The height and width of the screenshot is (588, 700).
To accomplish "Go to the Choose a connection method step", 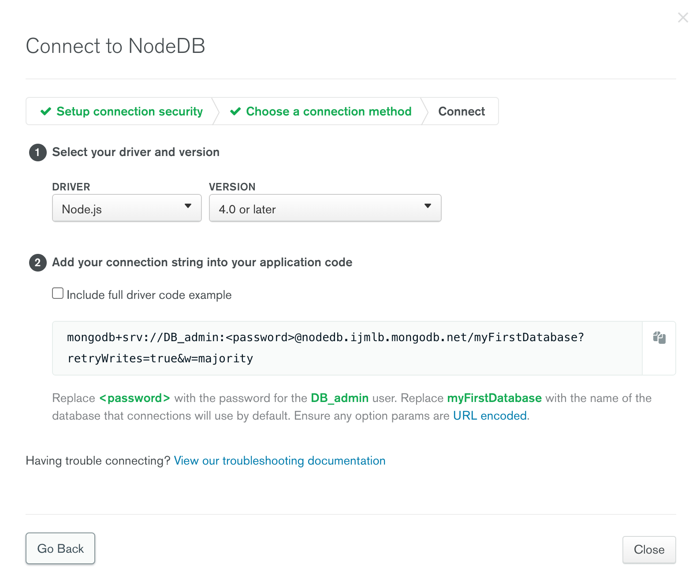I will pyautogui.click(x=321, y=112).
